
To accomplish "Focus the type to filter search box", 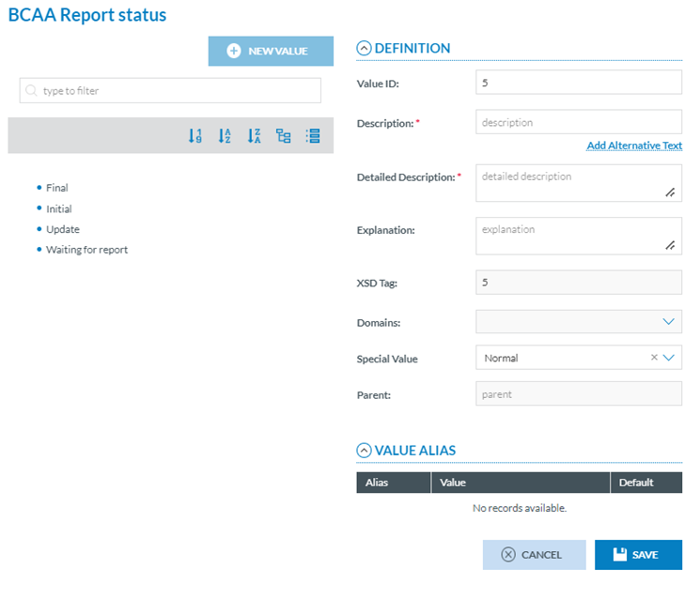I will click(x=171, y=91).
